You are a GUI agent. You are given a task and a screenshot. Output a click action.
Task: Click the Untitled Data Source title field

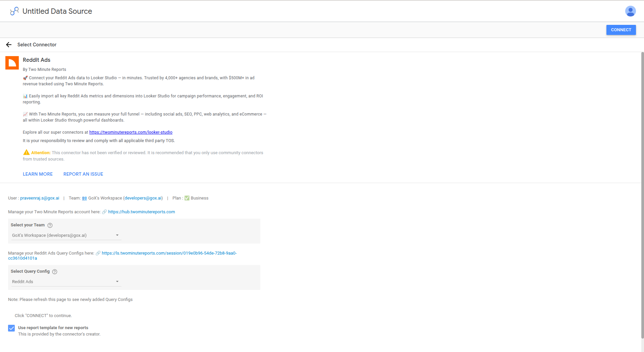tap(57, 11)
